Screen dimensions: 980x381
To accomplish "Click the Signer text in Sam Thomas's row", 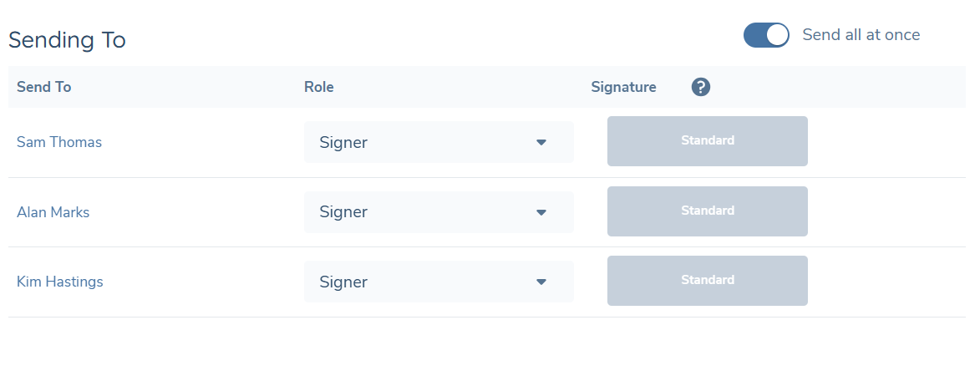I will click(x=343, y=142).
